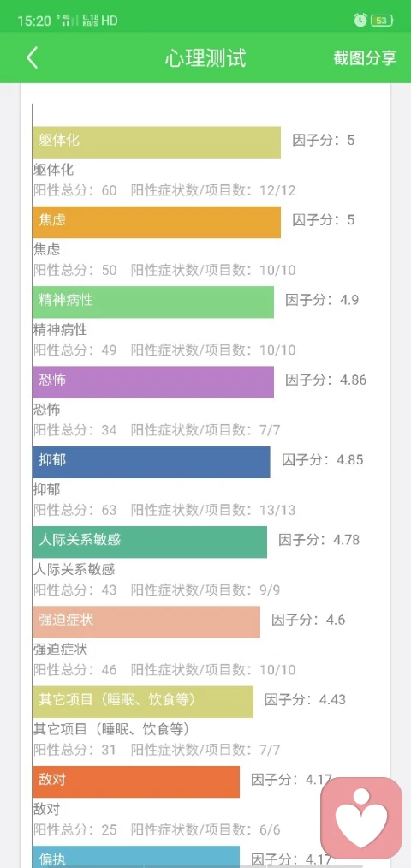The height and width of the screenshot is (868, 411).
Task: Select the blue 抑郁 bar
Action: 152,462
